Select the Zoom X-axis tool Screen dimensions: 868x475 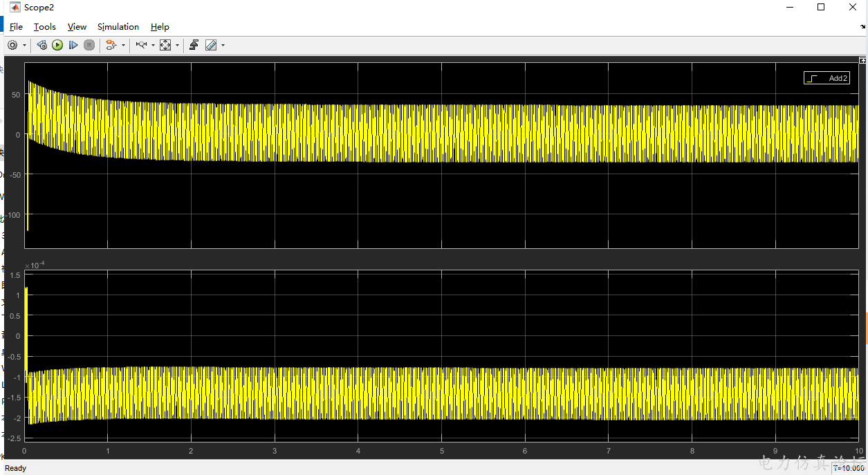[141, 45]
